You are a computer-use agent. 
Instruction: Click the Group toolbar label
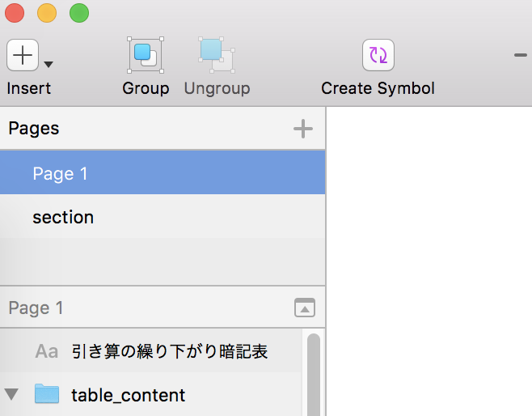tap(146, 88)
